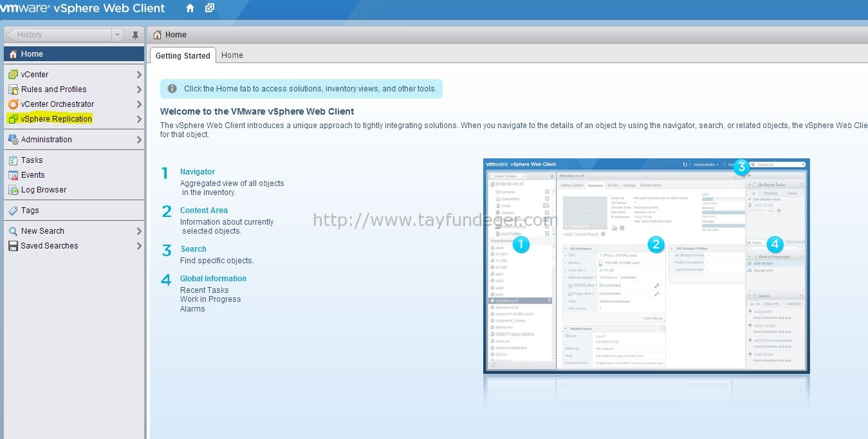Expand the Rules and Profiles chevron
Screen dimensions: 868x439
tap(139, 89)
